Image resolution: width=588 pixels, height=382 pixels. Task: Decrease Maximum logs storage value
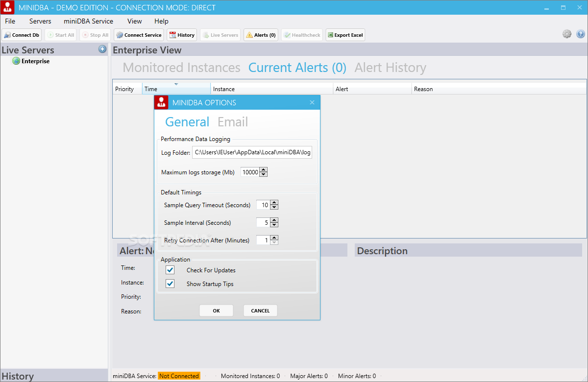point(264,174)
